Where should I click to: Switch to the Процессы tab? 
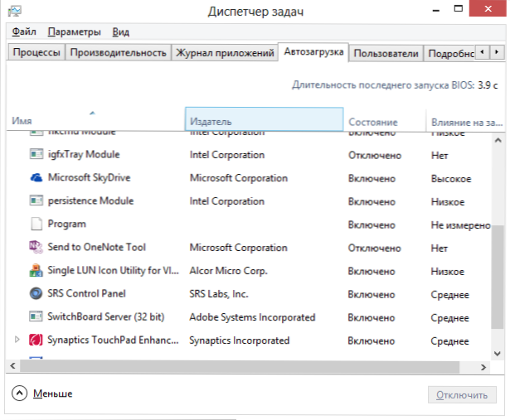click(x=36, y=52)
